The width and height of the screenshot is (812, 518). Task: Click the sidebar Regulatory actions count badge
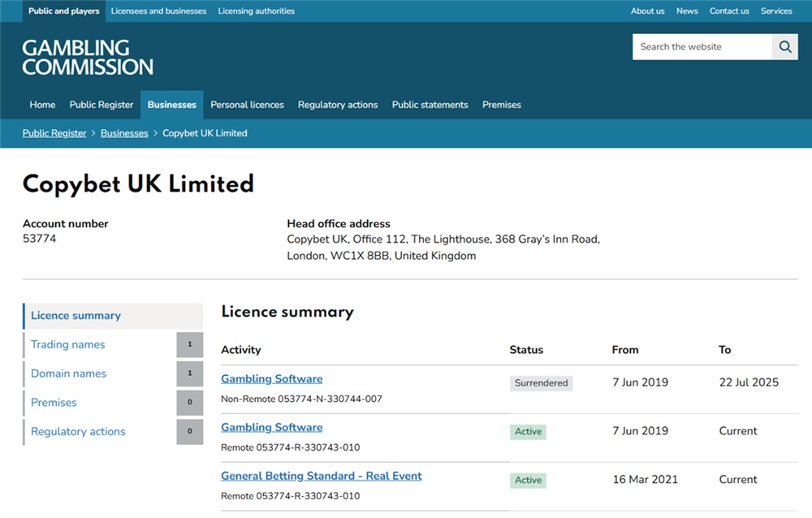pos(189,431)
